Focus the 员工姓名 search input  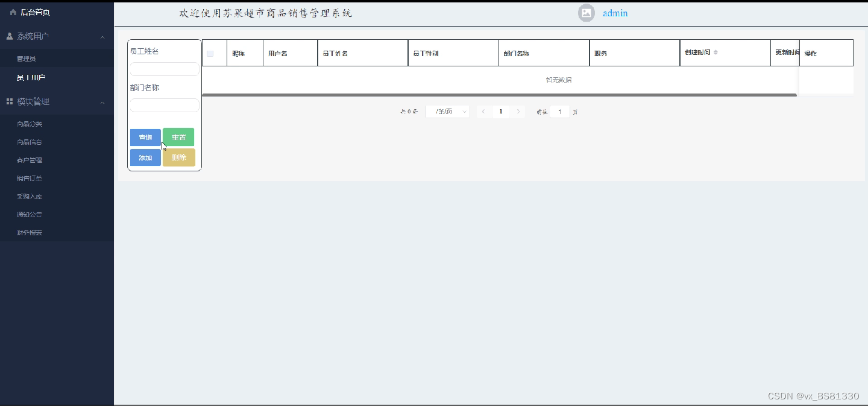165,69
